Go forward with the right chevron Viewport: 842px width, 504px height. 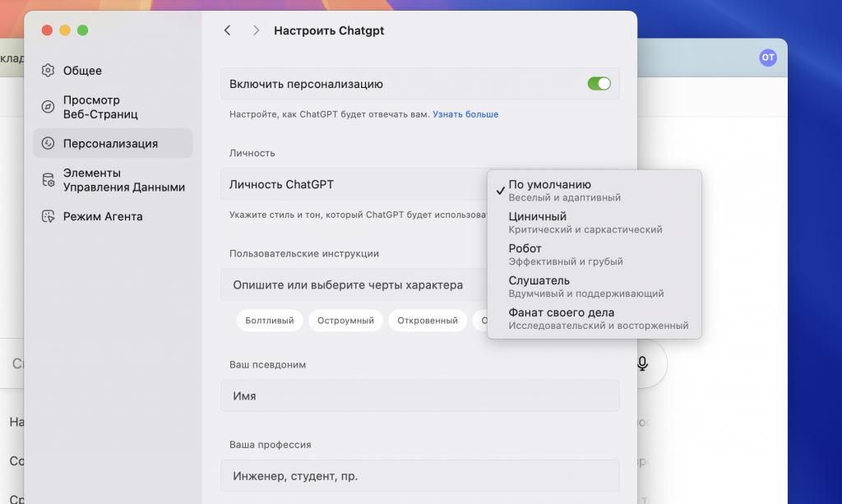click(x=256, y=30)
